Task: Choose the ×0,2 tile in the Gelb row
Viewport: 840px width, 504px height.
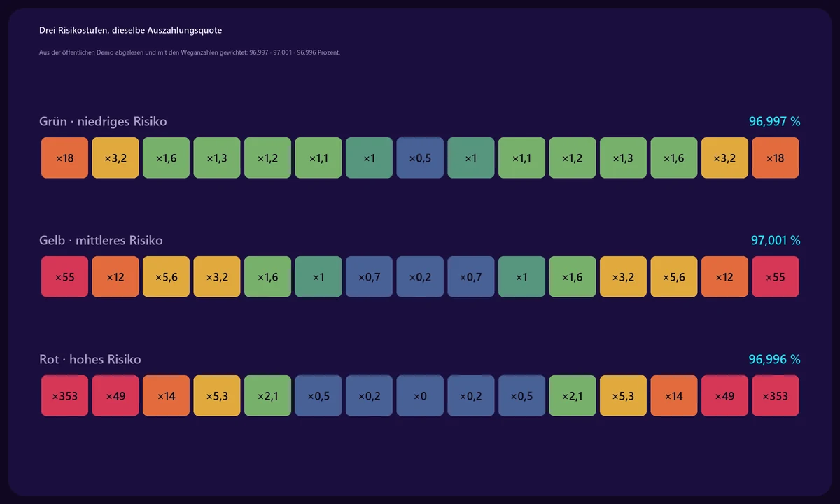Action: coord(420,276)
